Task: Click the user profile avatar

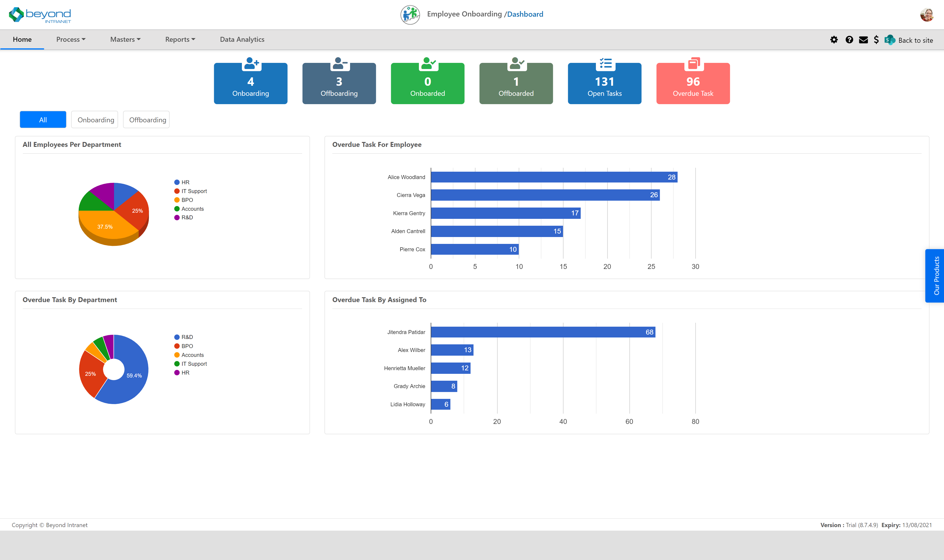Action: pyautogui.click(x=927, y=15)
